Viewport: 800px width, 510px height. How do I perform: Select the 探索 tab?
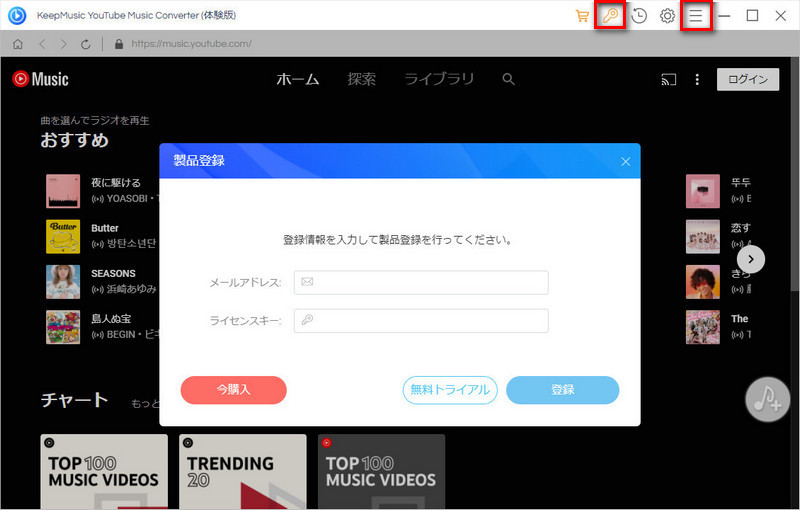tap(362, 79)
